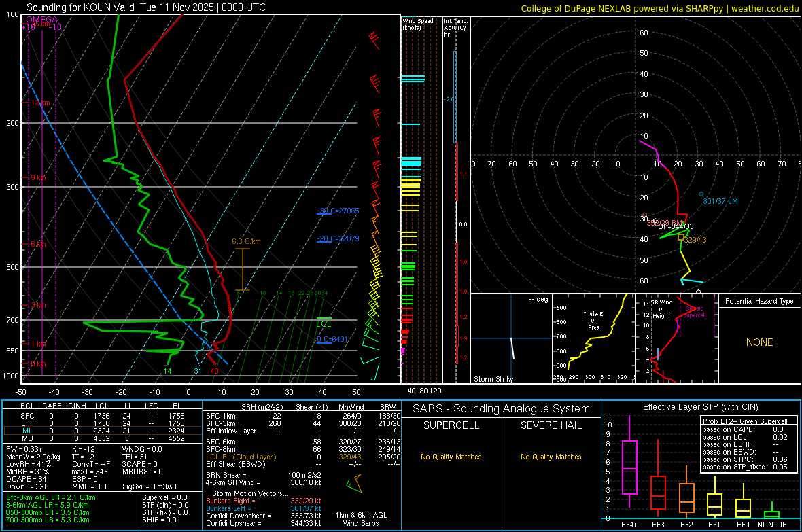This screenshot has height=532, width=802.
Task: Click the 'Bunkers Right = 352/29 kt' line
Action: (x=264, y=501)
